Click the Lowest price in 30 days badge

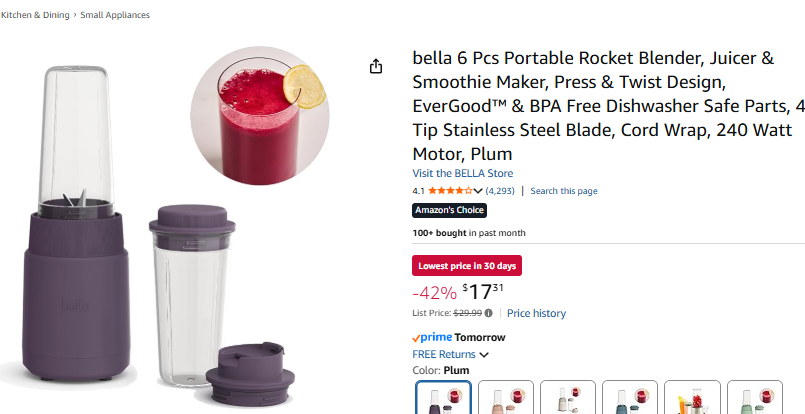467,266
